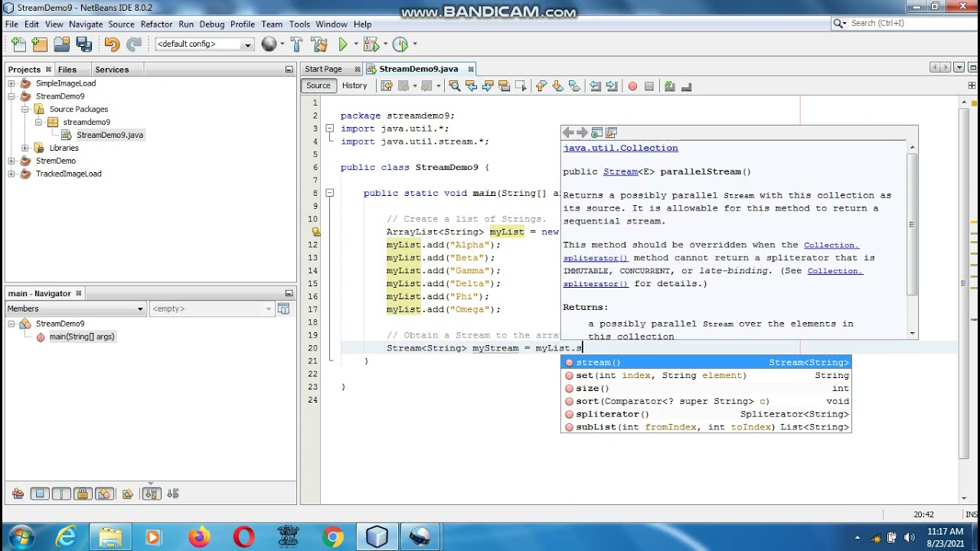The height and width of the screenshot is (551, 980).
Task: Select spliterator() completion entry
Action: [x=706, y=414]
